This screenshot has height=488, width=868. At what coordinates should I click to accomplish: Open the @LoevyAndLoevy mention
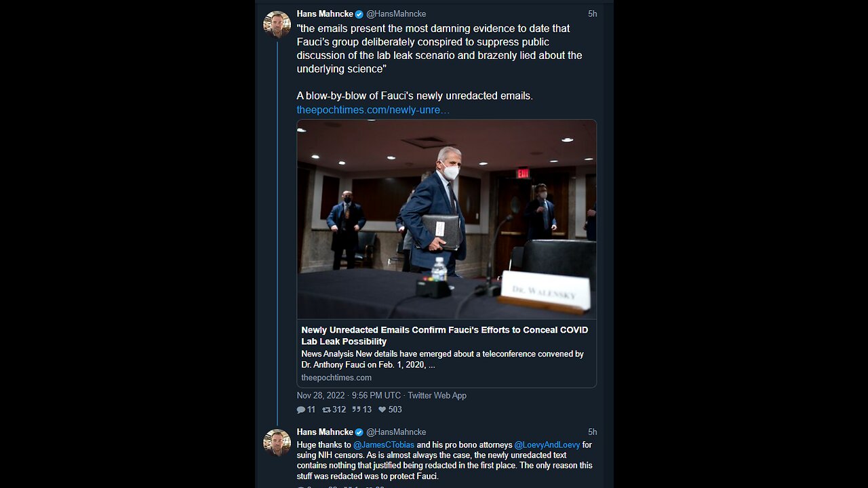(547, 445)
